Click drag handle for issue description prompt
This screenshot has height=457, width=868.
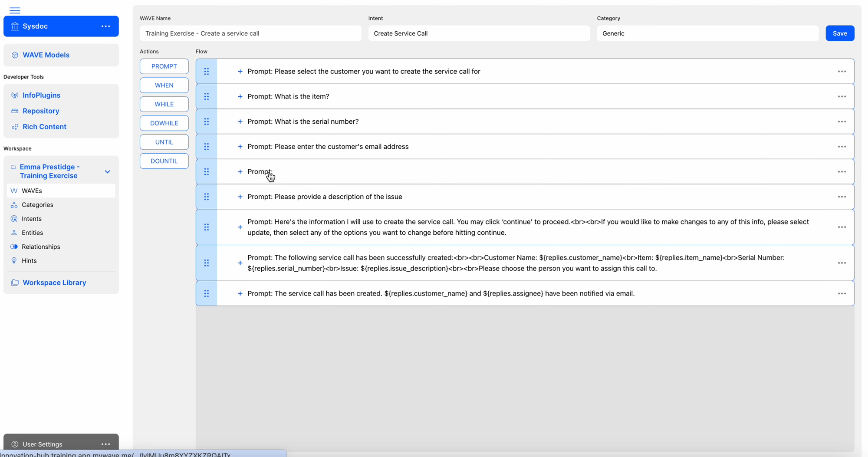(x=207, y=197)
